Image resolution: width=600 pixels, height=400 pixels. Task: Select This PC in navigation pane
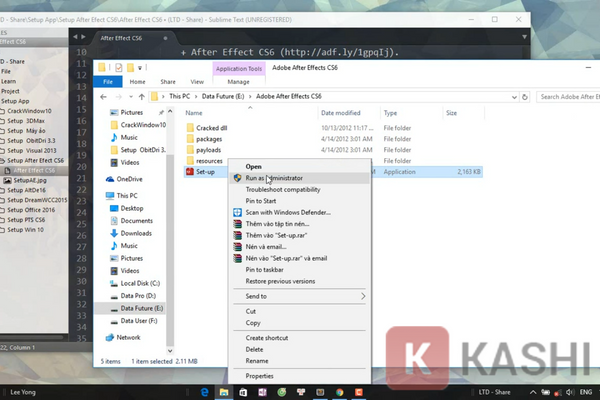tap(127, 196)
